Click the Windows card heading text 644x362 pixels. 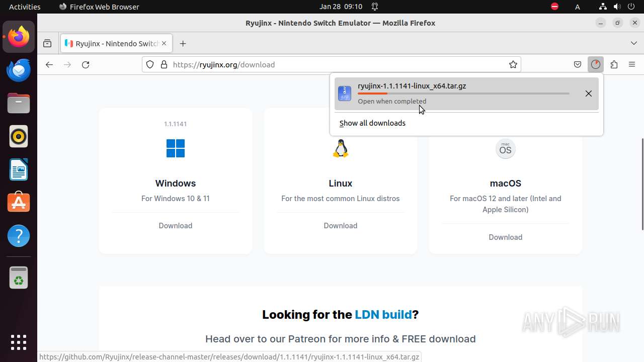pos(176,184)
